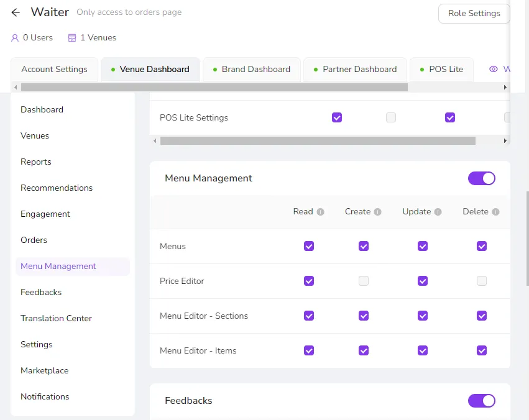The height and width of the screenshot is (420, 529).
Task: Open the Partner Dashboard tab
Action: coord(355,70)
